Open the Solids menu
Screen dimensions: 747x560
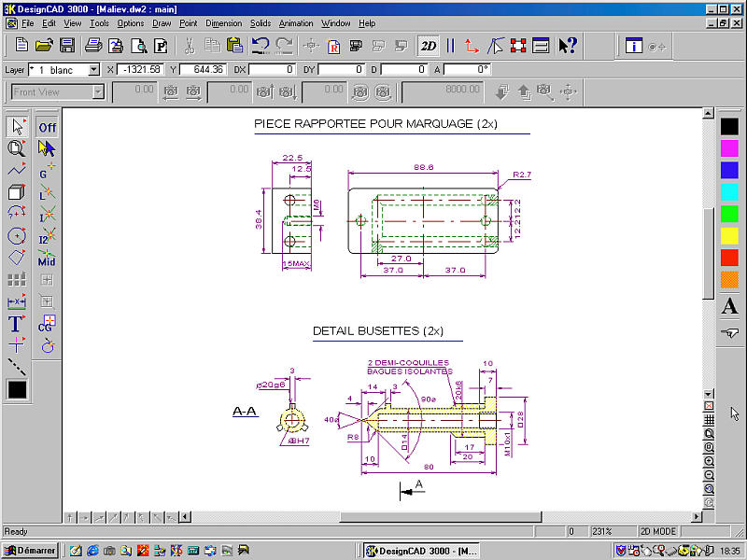(x=261, y=22)
